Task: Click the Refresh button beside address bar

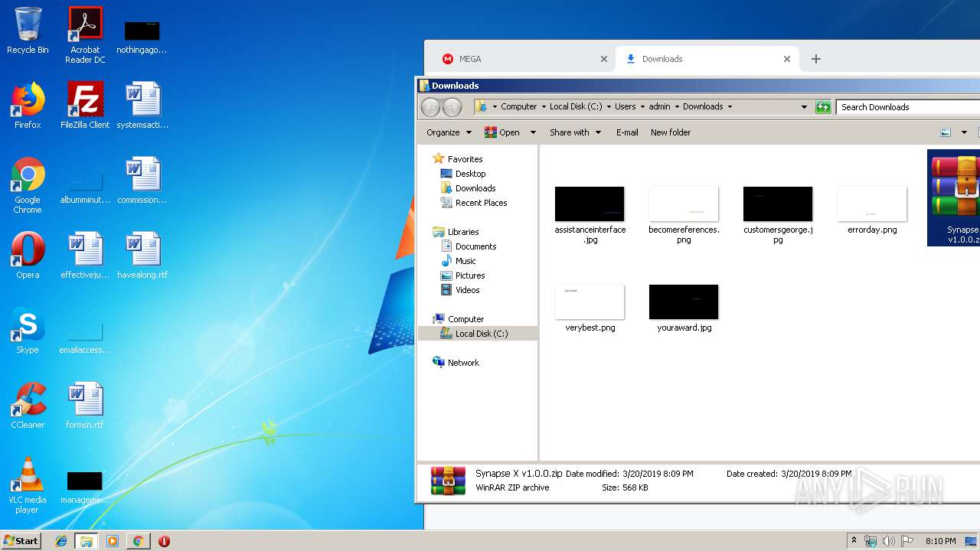Action: (x=823, y=106)
